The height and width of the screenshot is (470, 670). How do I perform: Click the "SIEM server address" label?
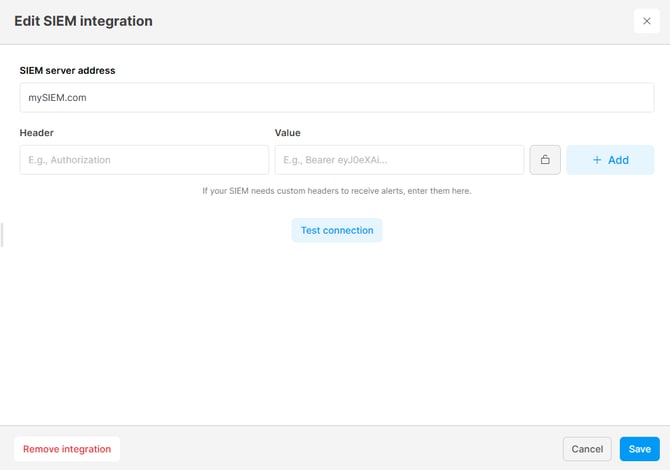point(68,70)
